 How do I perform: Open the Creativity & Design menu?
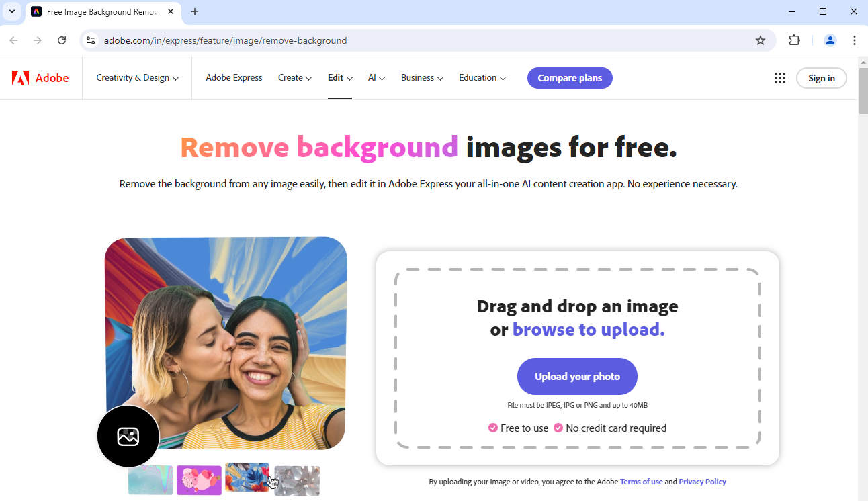coord(136,77)
